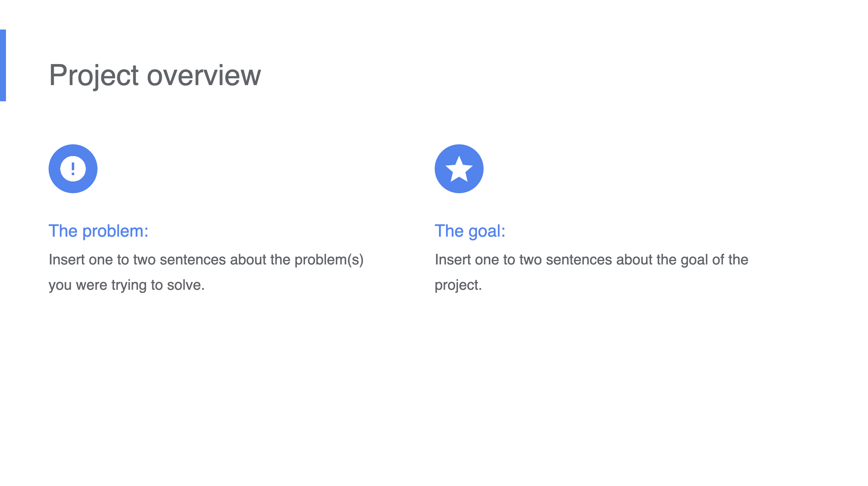Screen dimensions: 868x486
Task: Click the white star goal icon
Action: click(459, 169)
